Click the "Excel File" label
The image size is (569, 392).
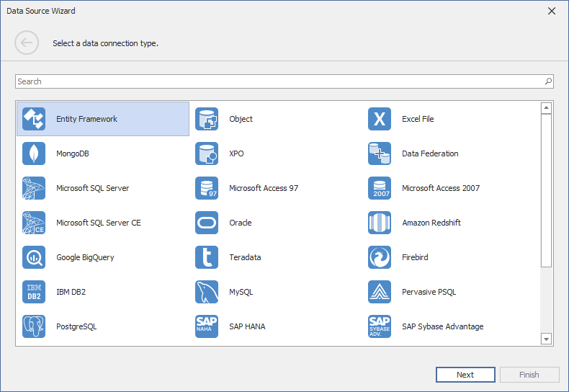click(418, 119)
